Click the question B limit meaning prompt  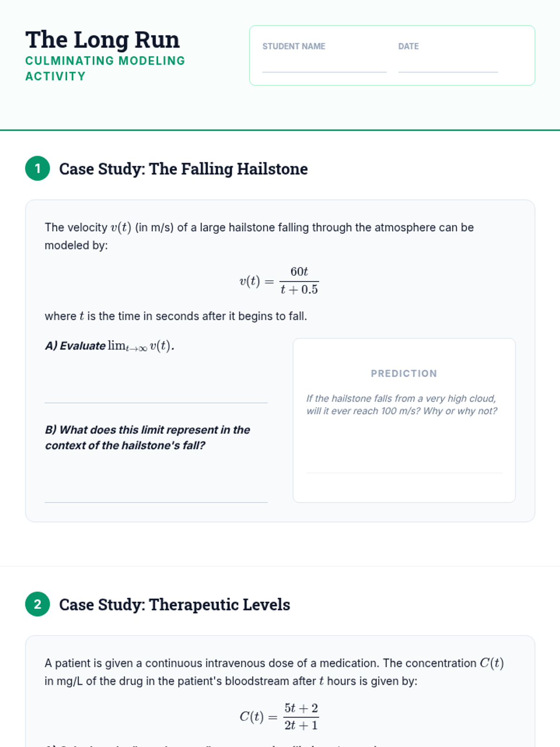147,437
